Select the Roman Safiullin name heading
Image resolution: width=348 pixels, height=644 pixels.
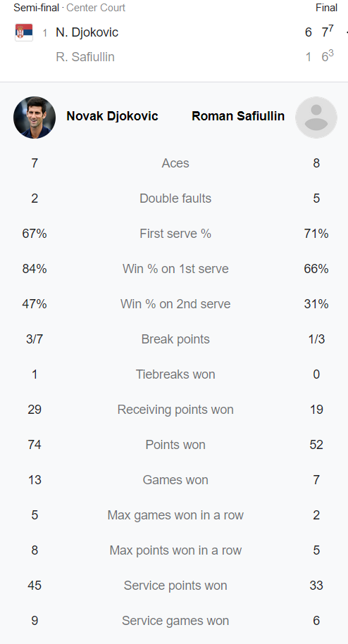tap(238, 116)
